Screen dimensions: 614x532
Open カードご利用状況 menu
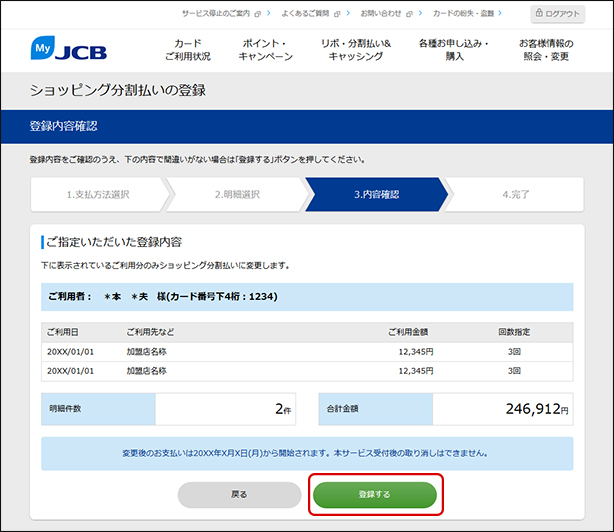click(x=188, y=50)
